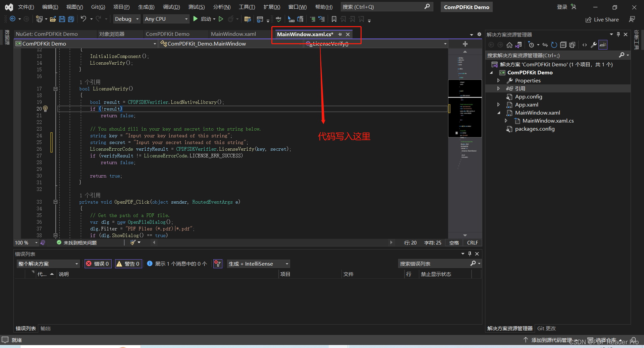Click the zoom level 100 % dropdown
Image resolution: width=644 pixels, height=348 pixels.
(26, 243)
